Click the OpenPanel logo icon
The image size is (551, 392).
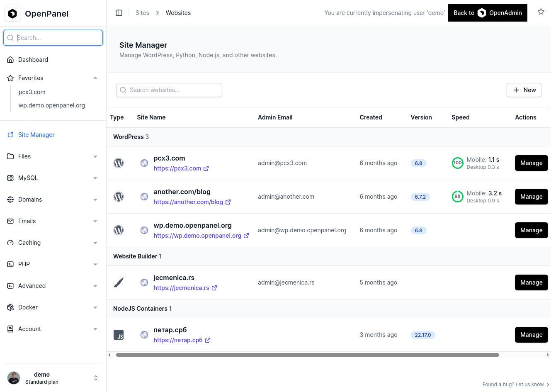tap(12, 13)
